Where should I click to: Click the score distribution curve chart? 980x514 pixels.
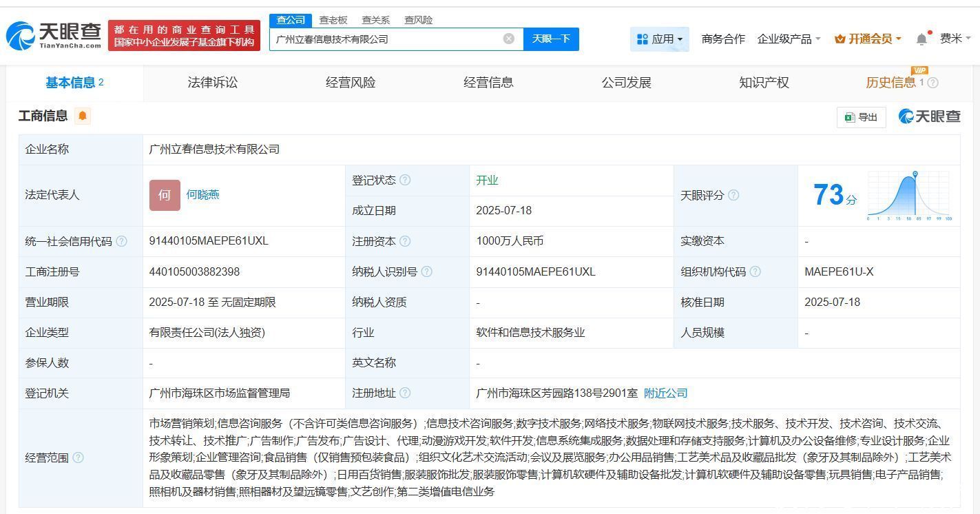pyautogui.click(x=909, y=196)
